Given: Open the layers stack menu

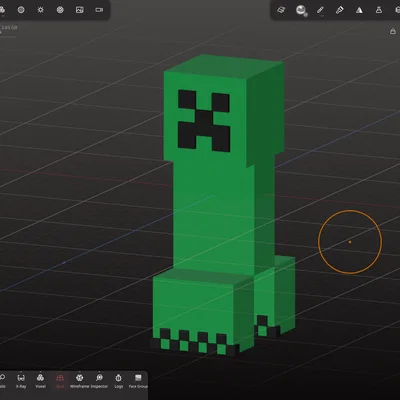Looking at the screenshot, I should click(281, 10).
